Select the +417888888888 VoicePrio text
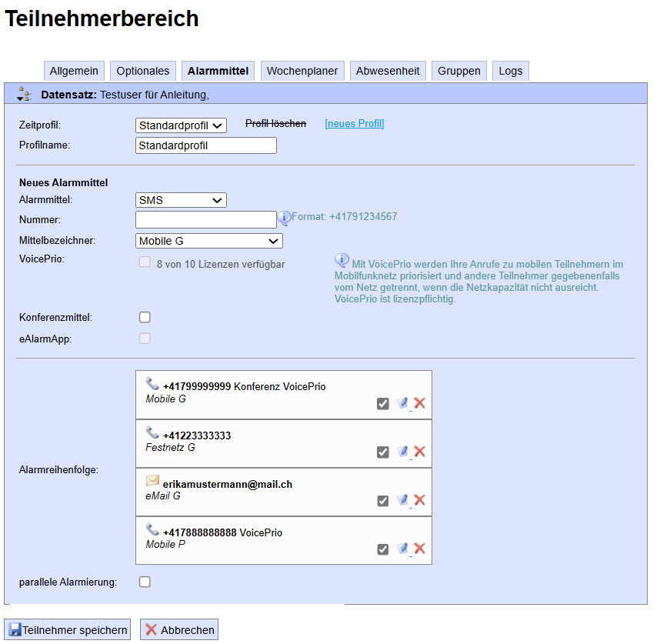Screen dimensions: 660x644 [x=222, y=533]
